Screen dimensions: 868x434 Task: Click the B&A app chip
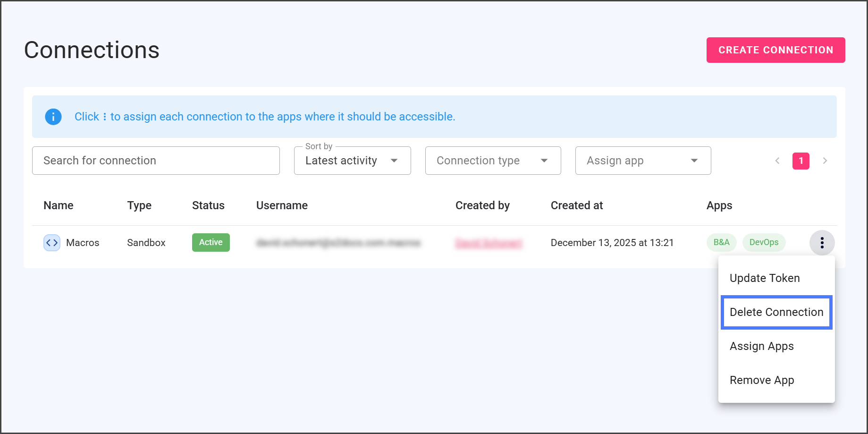[721, 243]
